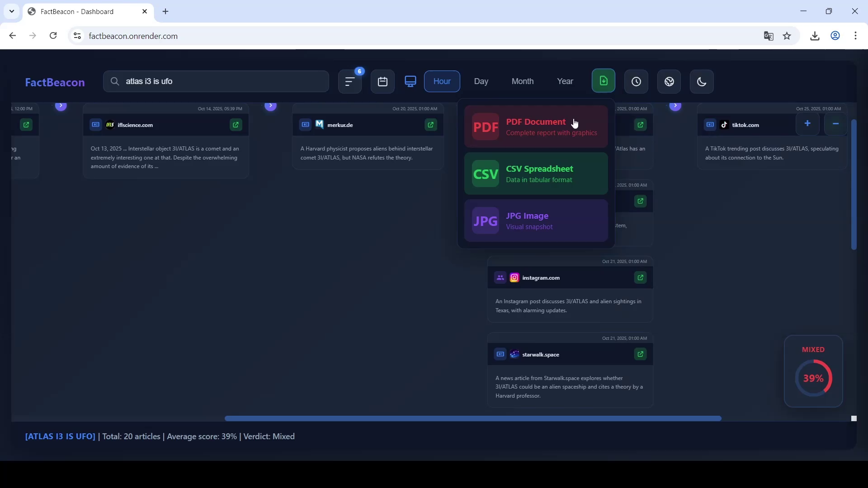Select the Hour timeline granularity

tap(442, 81)
